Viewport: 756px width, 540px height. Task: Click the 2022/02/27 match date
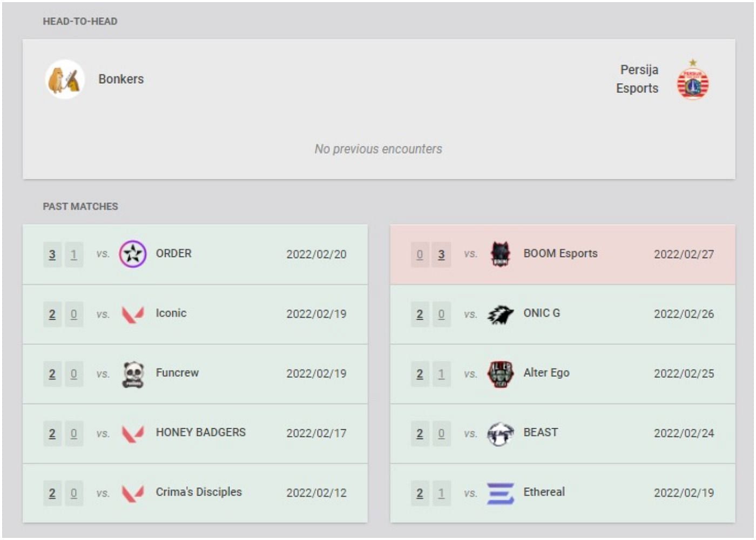(684, 254)
